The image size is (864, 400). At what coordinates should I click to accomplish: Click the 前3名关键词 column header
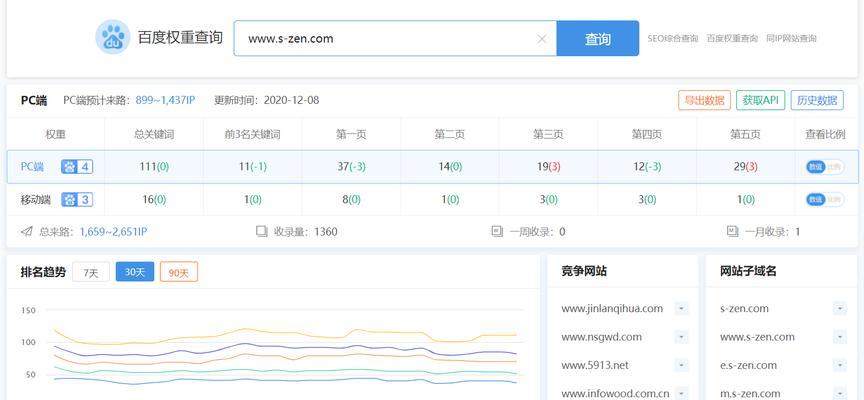coord(252,134)
